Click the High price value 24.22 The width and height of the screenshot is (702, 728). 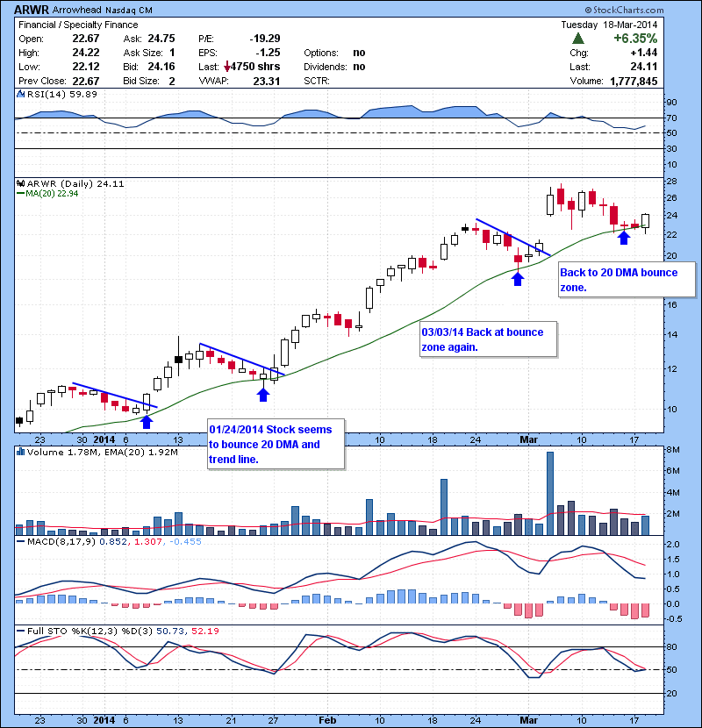[x=86, y=53]
